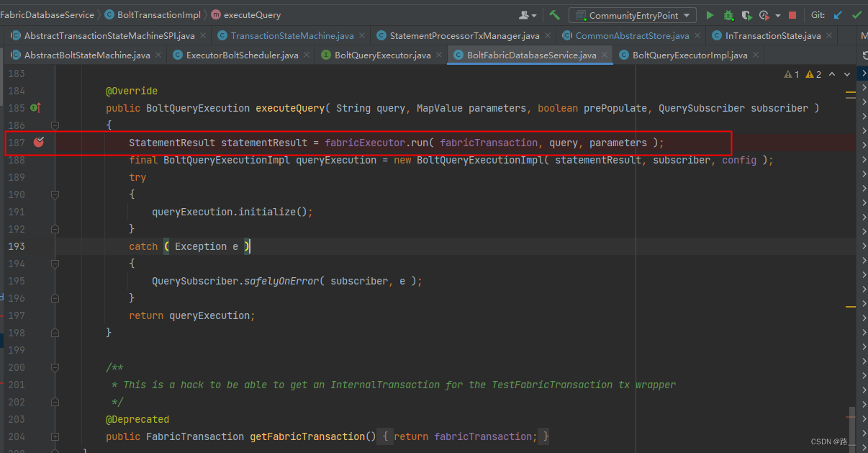The width and height of the screenshot is (868, 453).
Task: Collapse the fold end marker at line 192
Action: [54, 229]
